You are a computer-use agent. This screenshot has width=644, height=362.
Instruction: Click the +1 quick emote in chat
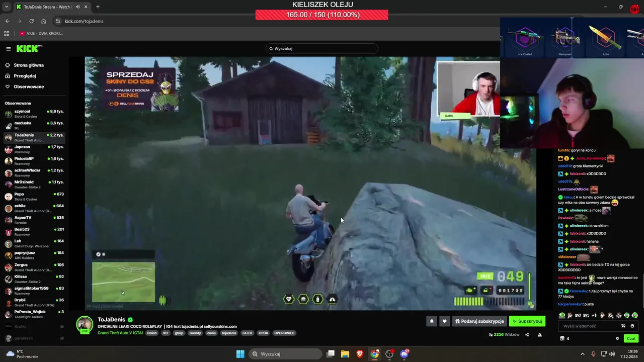(594, 315)
